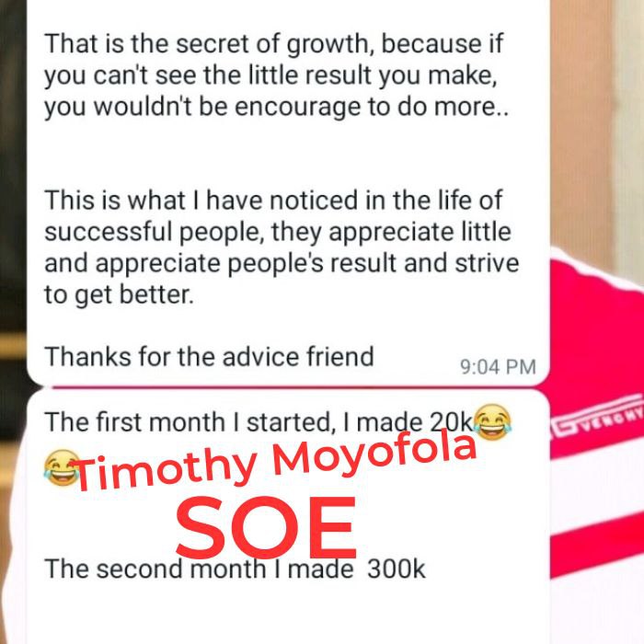Image resolution: width=644 pixels, height=644 pixels.
Task: Click the word "because" in top message
Action: point(431,44)
